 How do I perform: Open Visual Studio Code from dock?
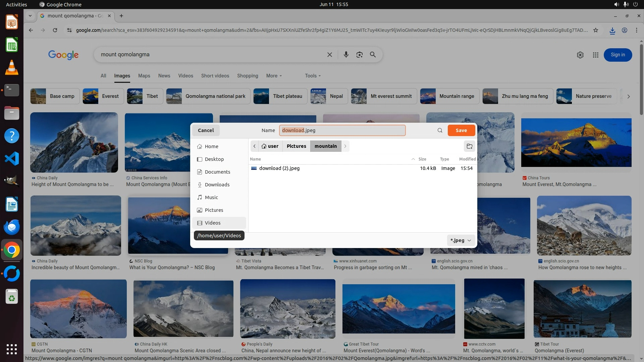12,159
